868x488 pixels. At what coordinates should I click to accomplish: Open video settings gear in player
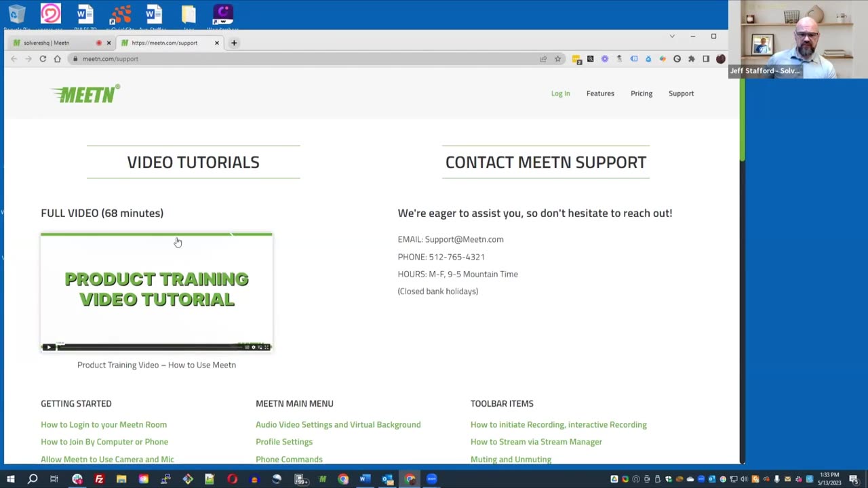pyautogui.click(x=254, y=347)
